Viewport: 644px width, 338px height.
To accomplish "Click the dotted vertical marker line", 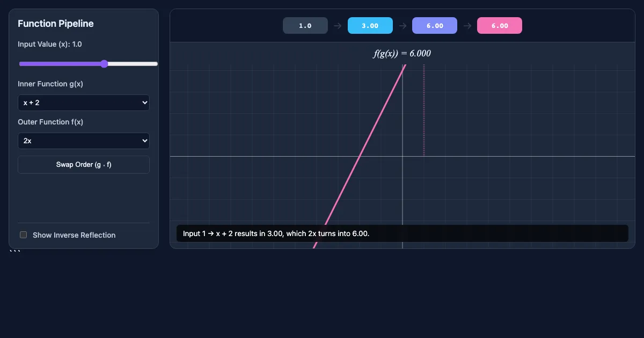I will point(424,110).
